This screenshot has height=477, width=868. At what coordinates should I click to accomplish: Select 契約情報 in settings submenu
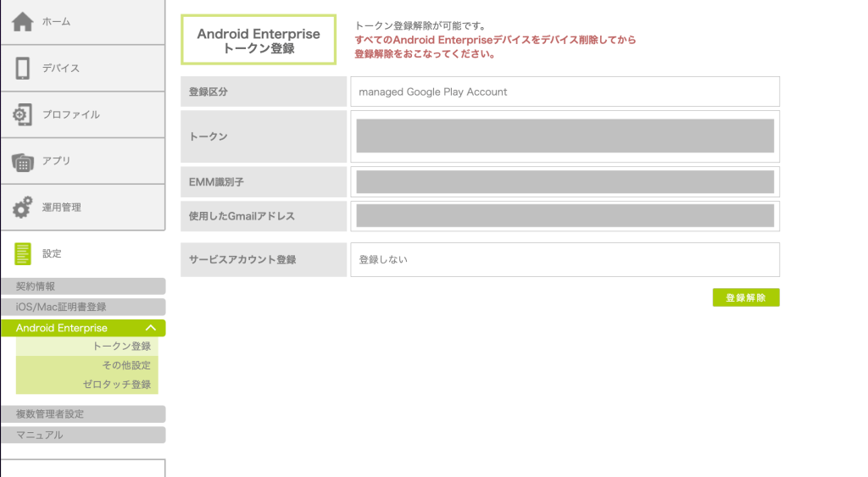pos(83,286)
